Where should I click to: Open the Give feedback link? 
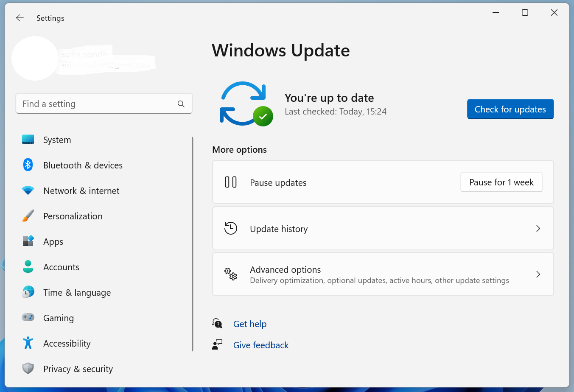[260, 345]
